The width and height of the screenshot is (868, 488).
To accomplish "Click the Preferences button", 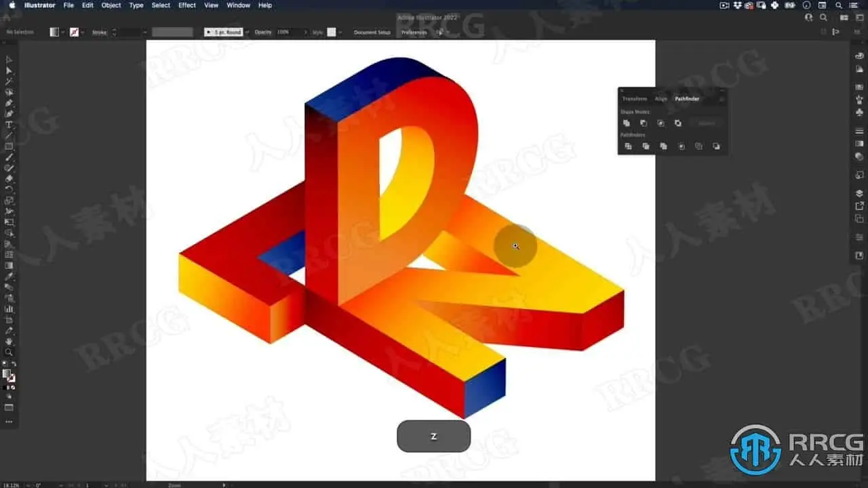I will tap(414, 32).
